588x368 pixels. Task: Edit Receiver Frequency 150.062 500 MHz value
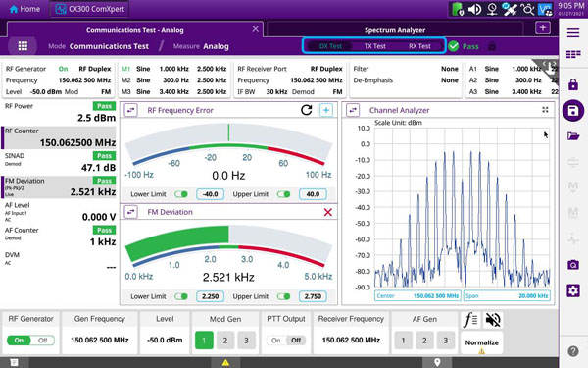(351, 340)
